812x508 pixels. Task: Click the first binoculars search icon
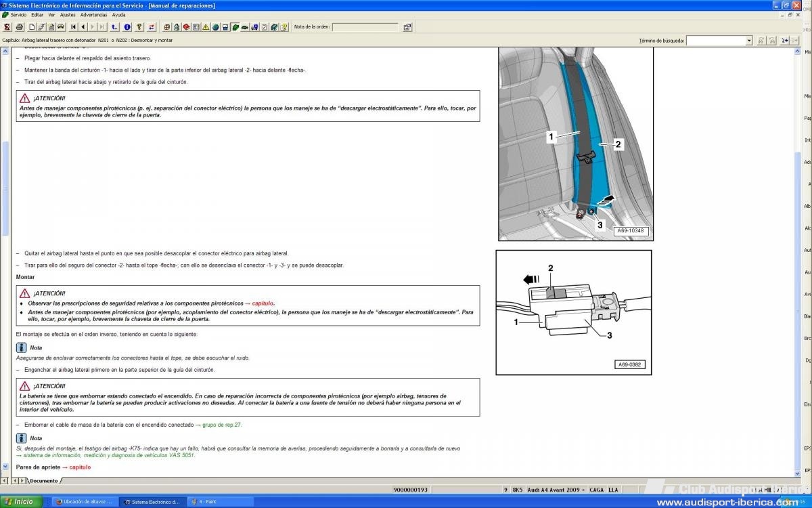point(763,41)
